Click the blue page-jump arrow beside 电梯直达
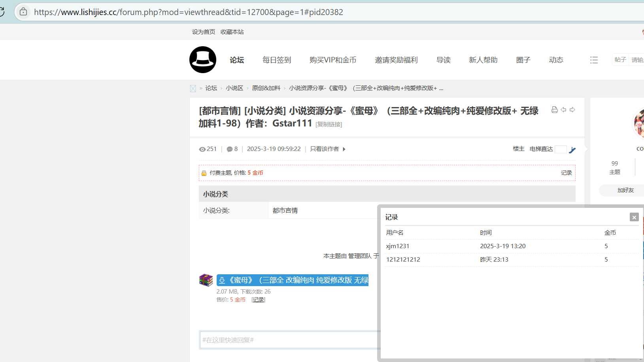The height and width of the screenshot is (362, 644). [572, 150]
